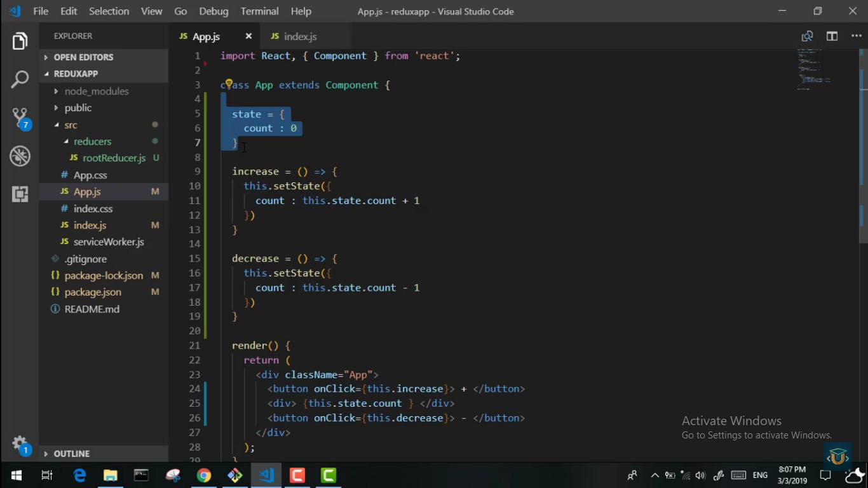The image size is (868, 488).
Task: Click the Open Changes icon in editor toolbar
Action: pos(807,36)
